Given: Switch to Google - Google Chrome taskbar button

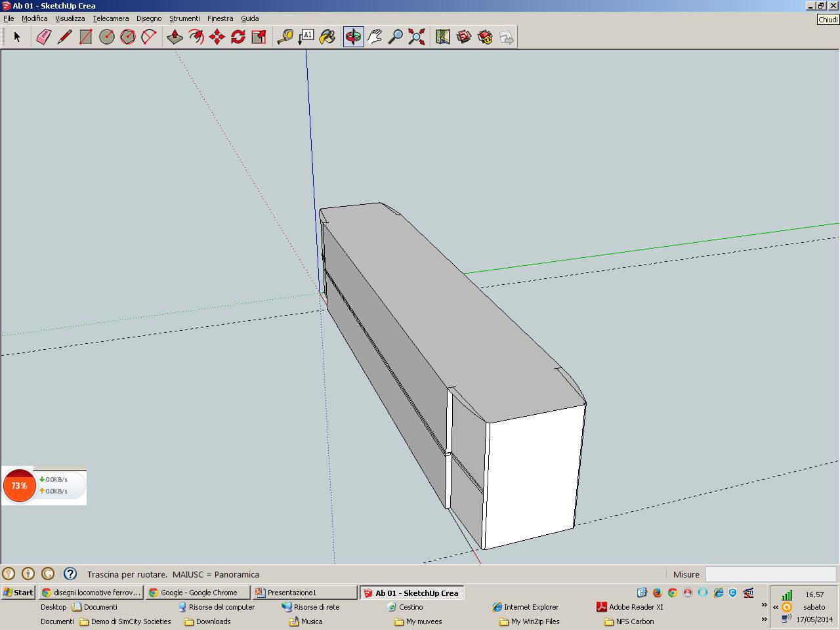Looking at the screenshot, I should 198,593.
